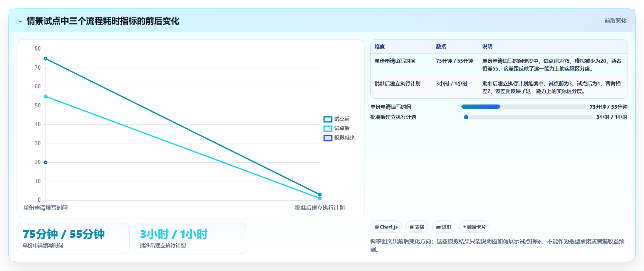Screen dimensions: 644x271
Task: Toggle the 试点后 legend swatch
Action: click(328, 129)
